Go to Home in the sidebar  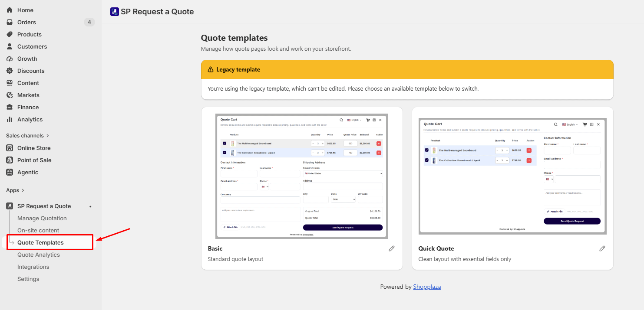(25, 10)
